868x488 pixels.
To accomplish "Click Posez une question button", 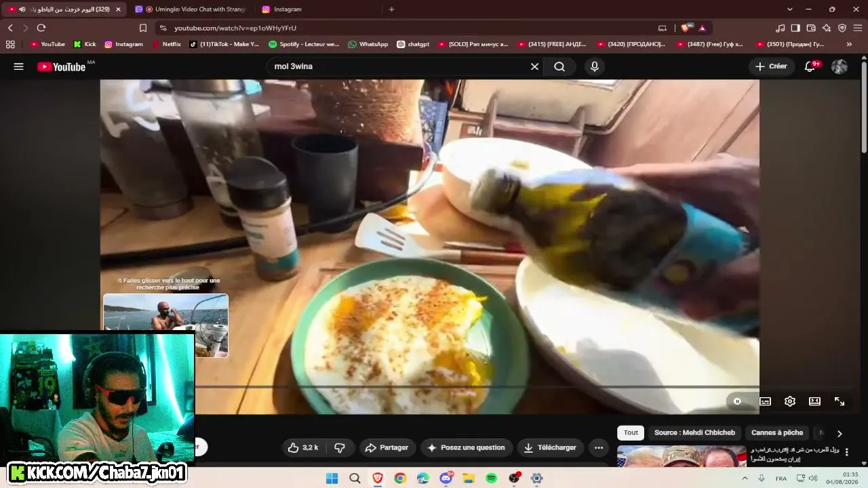I will [466, 447].
